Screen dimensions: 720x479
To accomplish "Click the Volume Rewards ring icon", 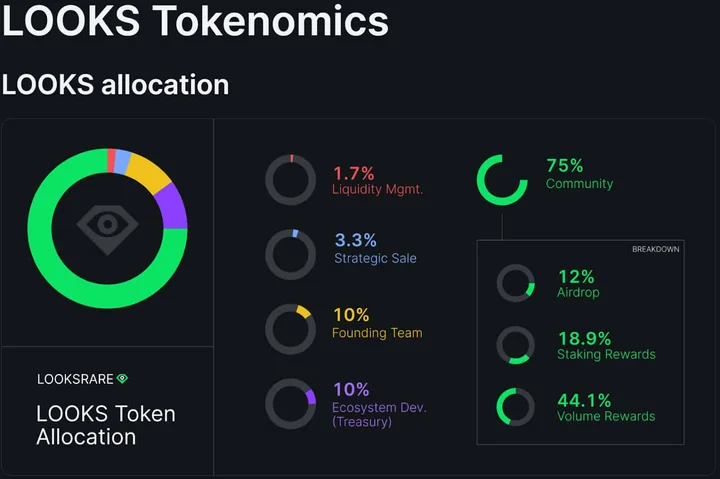I will [516, 407].
